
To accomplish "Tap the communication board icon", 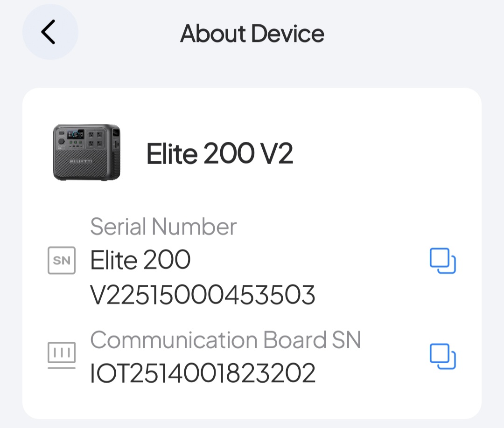I will tap(62, 355).
